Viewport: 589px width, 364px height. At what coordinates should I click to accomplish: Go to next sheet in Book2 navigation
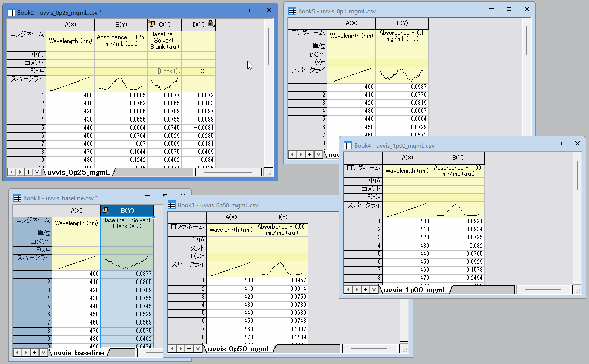(x=20, y=172)
